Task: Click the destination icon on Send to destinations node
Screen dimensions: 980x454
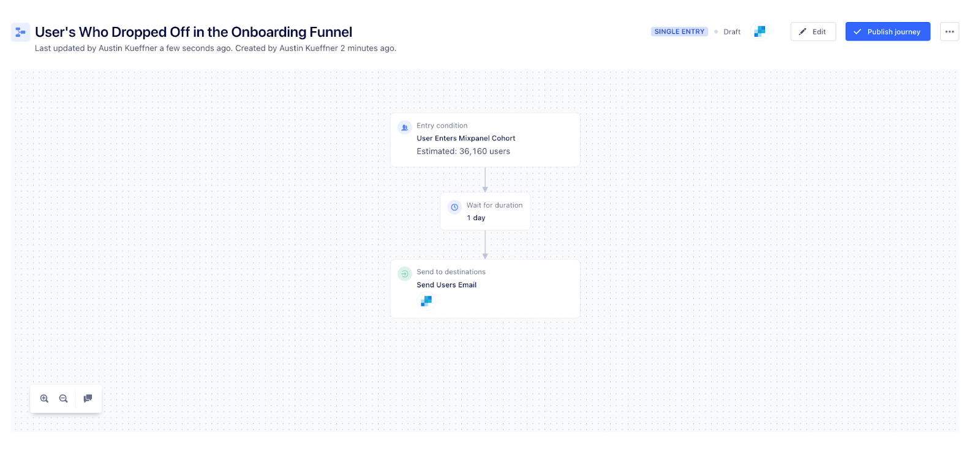Action: tap(404, 273)
